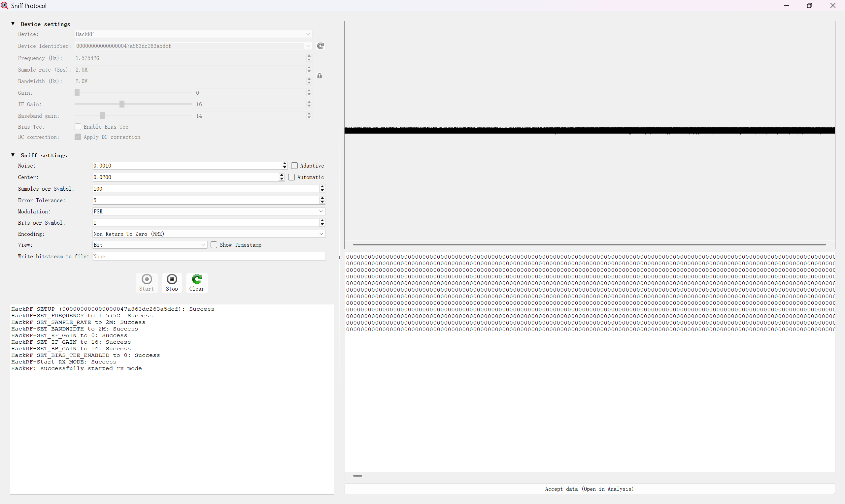Click the sample rate bandwidth lock icon
Image resolution: width=845 pixels, height=504 pixels.
pyautogui.click(x=320, y=76)
